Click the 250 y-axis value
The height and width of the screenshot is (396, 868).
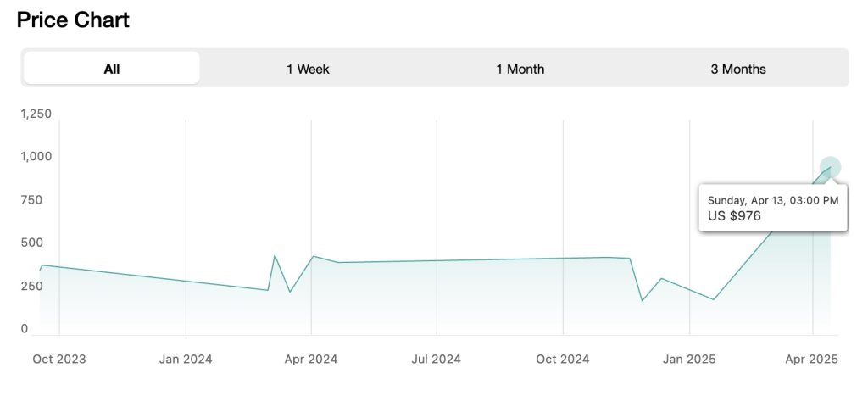pos(30,287)
